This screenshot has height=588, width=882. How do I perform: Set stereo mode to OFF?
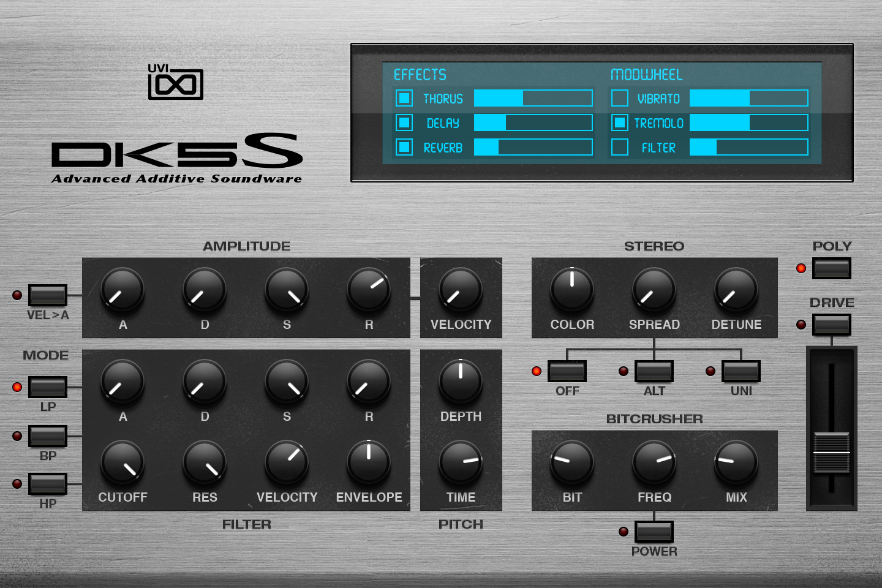(567, 371)
